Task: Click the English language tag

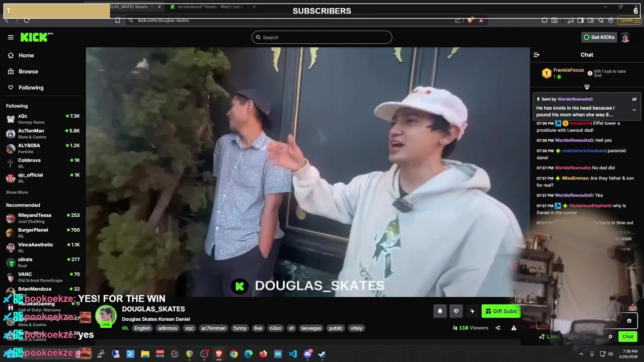Action: click(142, 328)
